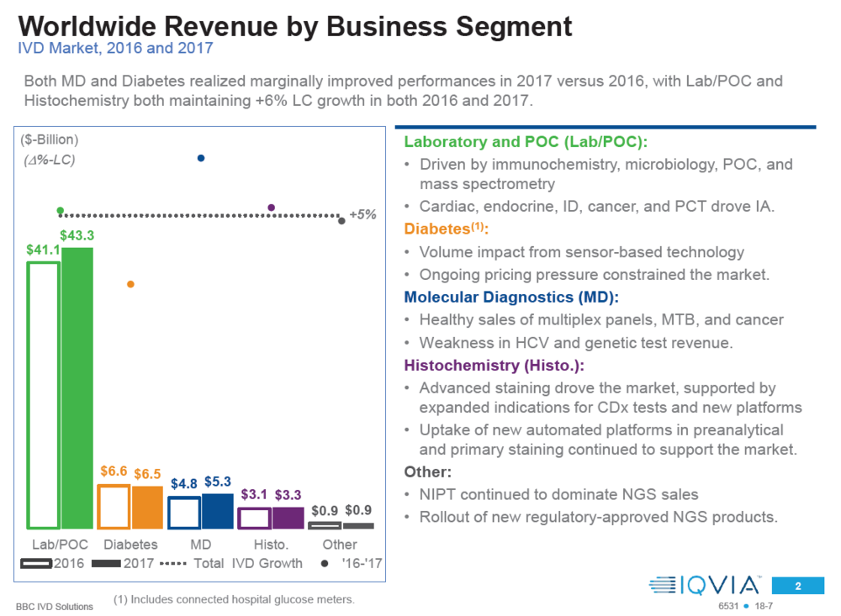Click the blue heading 'Molecular Diagnostics (MD):'
841x616 pixels.
click(x=511, y=297)
